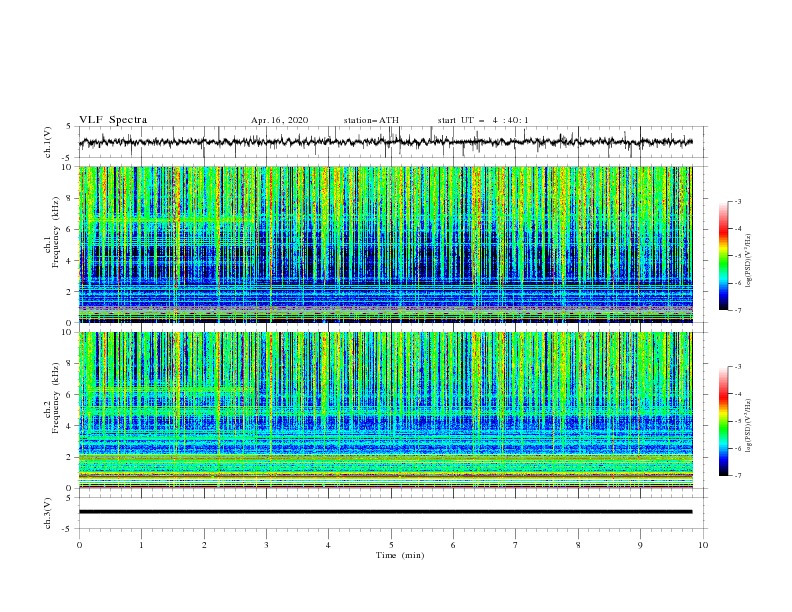Click the "VLF Spectra" plot title
792x612 pixels.
(x=113, y=120)
